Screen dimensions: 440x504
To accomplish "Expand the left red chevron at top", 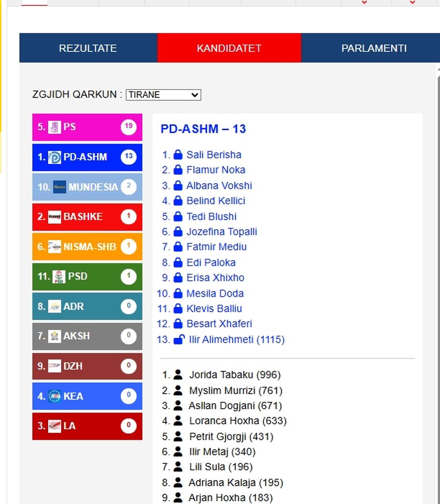I will (364, 2).
